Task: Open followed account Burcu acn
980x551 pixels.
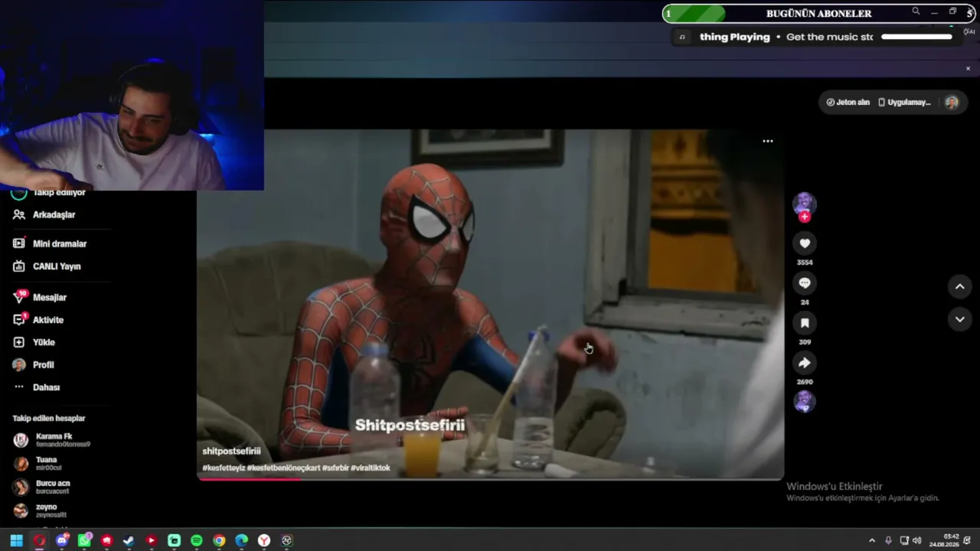Action: point(42,487)
